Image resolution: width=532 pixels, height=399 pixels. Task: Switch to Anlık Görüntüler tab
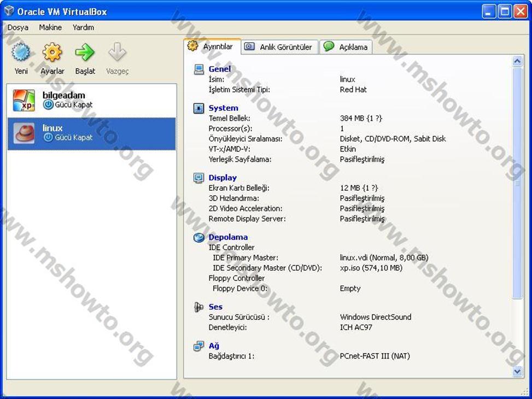280,47
